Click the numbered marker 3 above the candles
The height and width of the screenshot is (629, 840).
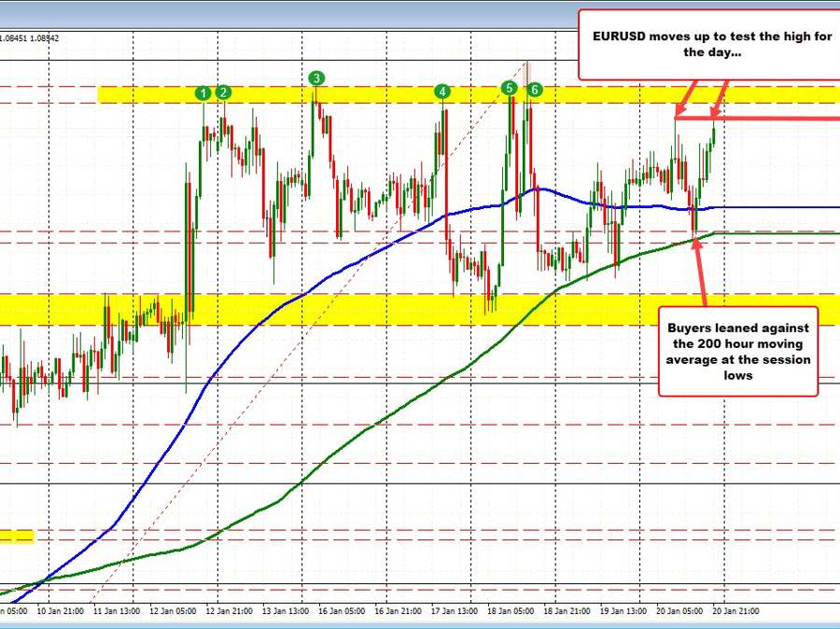(x=315, y=79)
